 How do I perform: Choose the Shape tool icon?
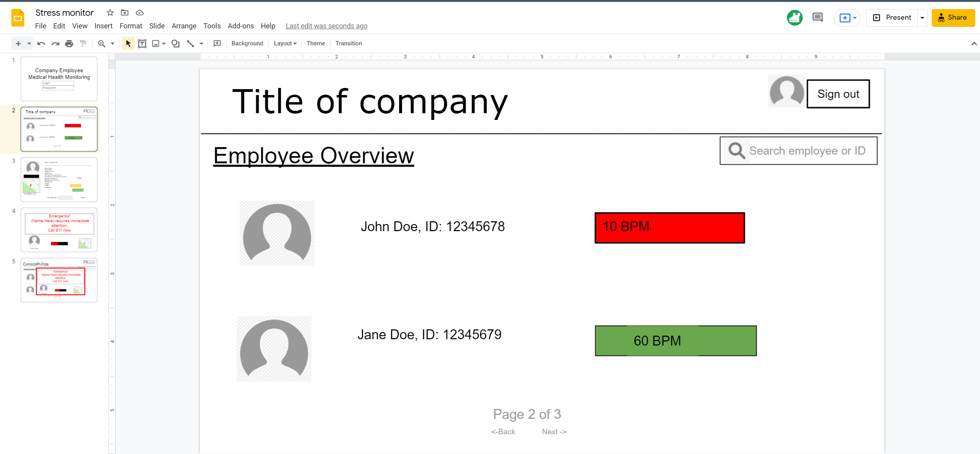tap(176, 43)
